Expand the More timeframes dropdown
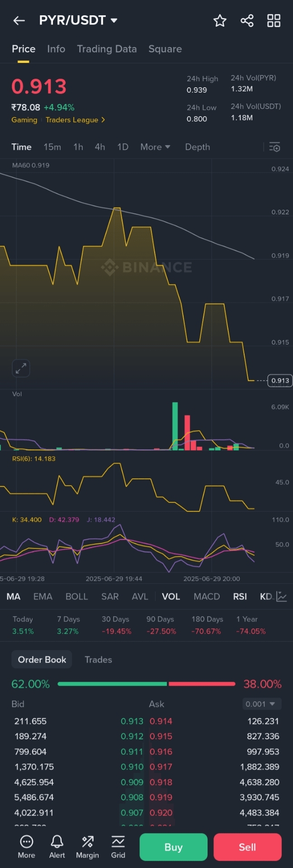Image resolution: width=293 pixels, height=868 pixels. tap(155, 147)
